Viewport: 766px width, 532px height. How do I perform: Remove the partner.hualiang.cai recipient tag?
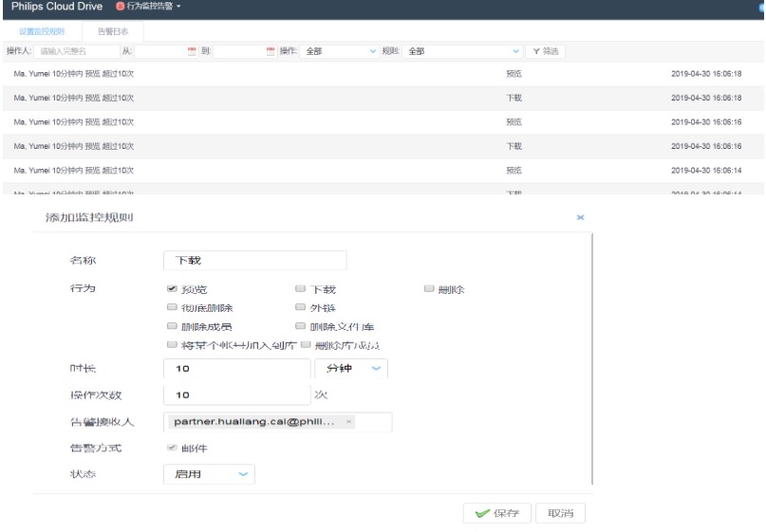(349, 422)
